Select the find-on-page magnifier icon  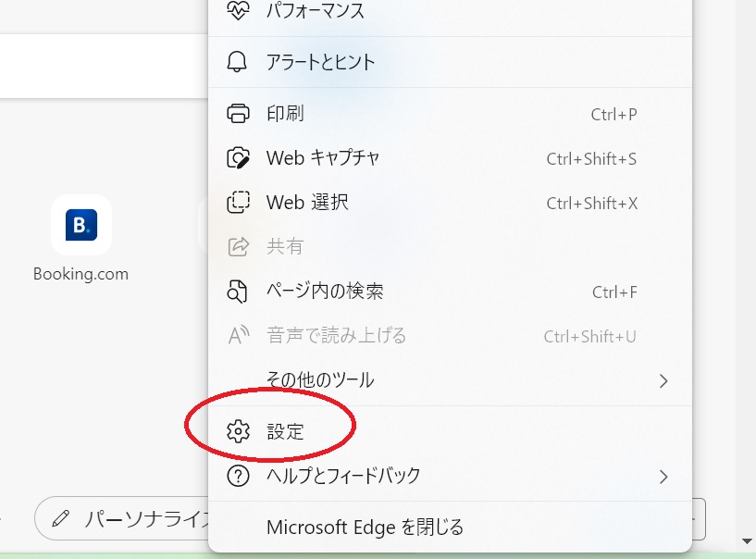[238, 291]
